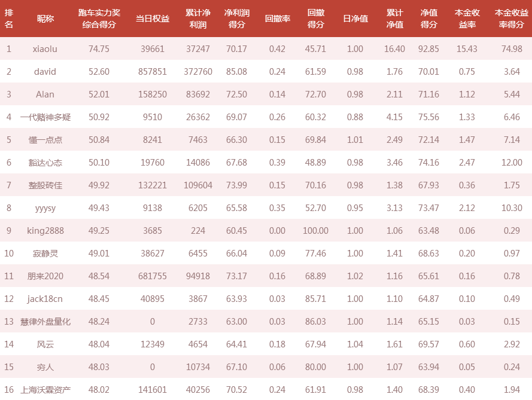Screen dimensions: 532x400
Task: Click the 累计净利润 column header
Action: [x=198, y=19]
